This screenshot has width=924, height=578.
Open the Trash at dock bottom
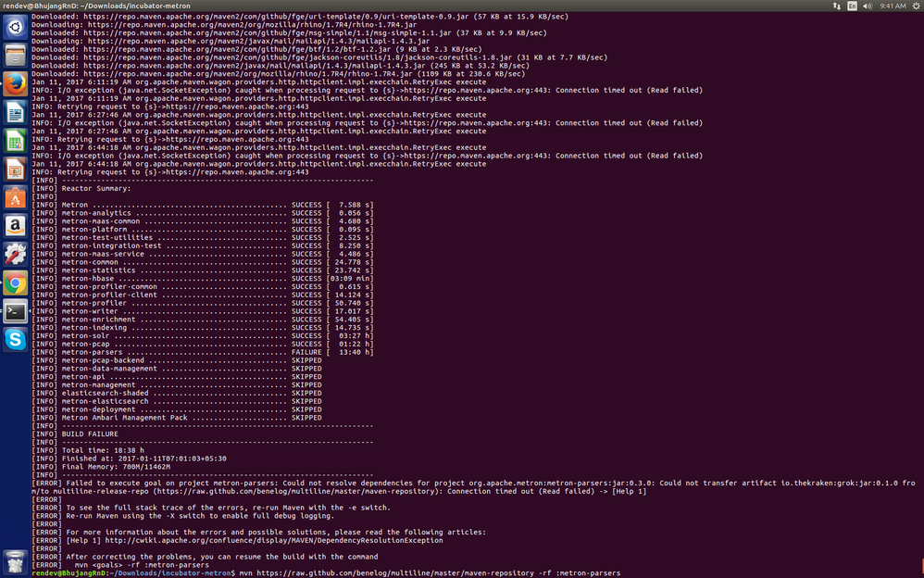pos(16,562)
